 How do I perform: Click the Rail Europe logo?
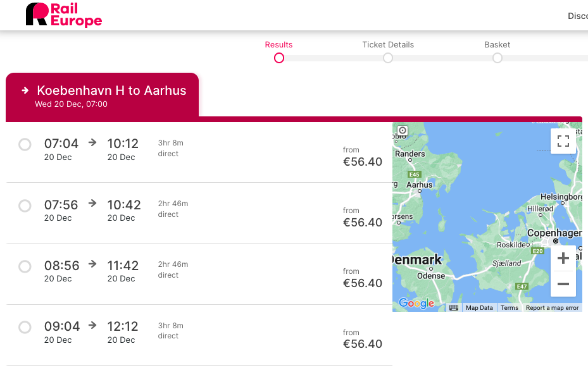[63, 15]
